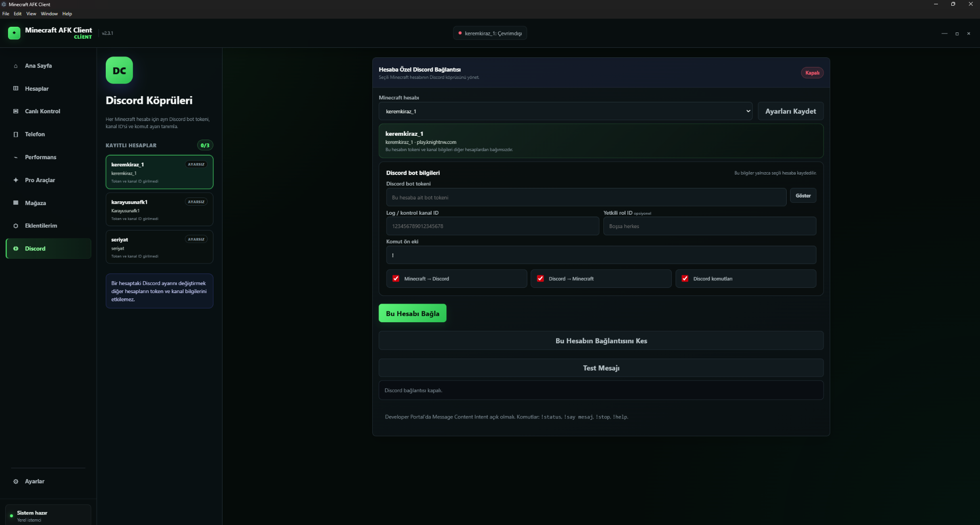Open the View menu
980x525 pixels.
[31, 14]
